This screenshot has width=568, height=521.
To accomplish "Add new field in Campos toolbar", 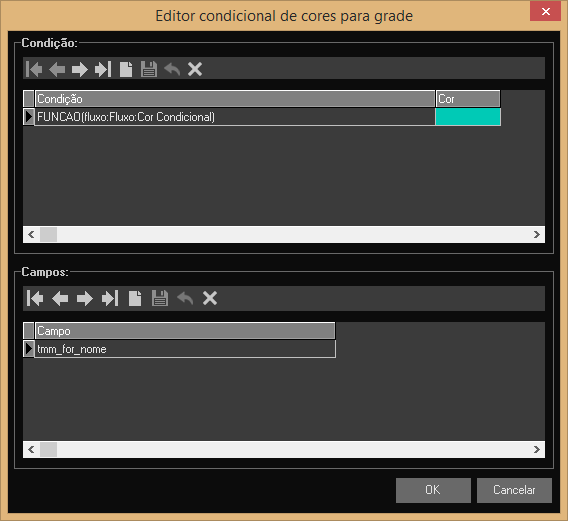I will (135, 299).
